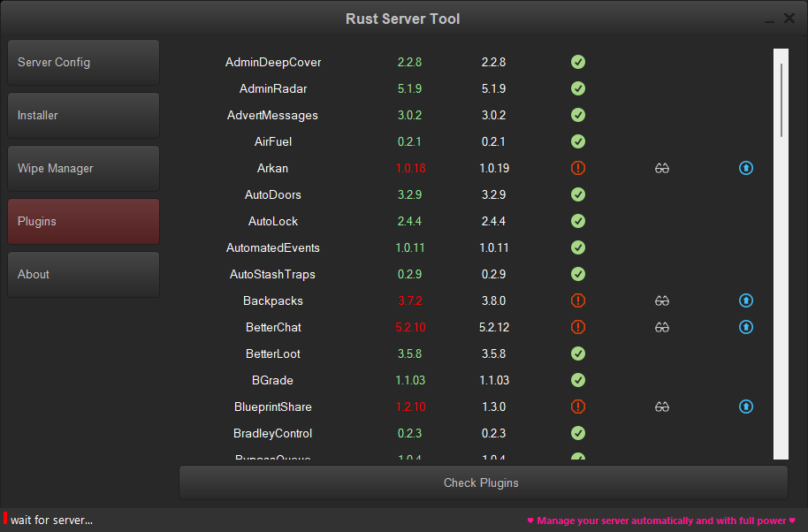Click the glasses icon for Arkan plugin
808x532 pixels.
tap(662, 168)
